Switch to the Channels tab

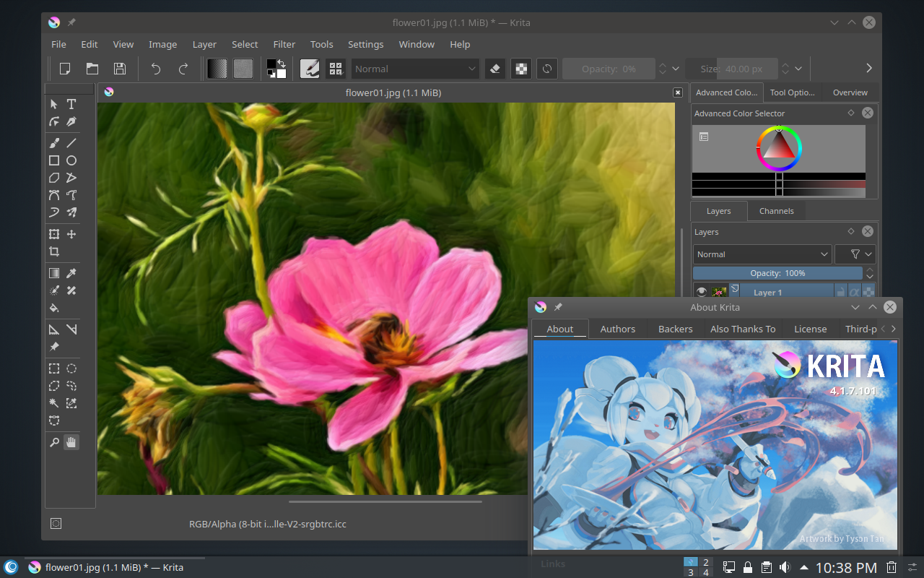pos(776,211)
